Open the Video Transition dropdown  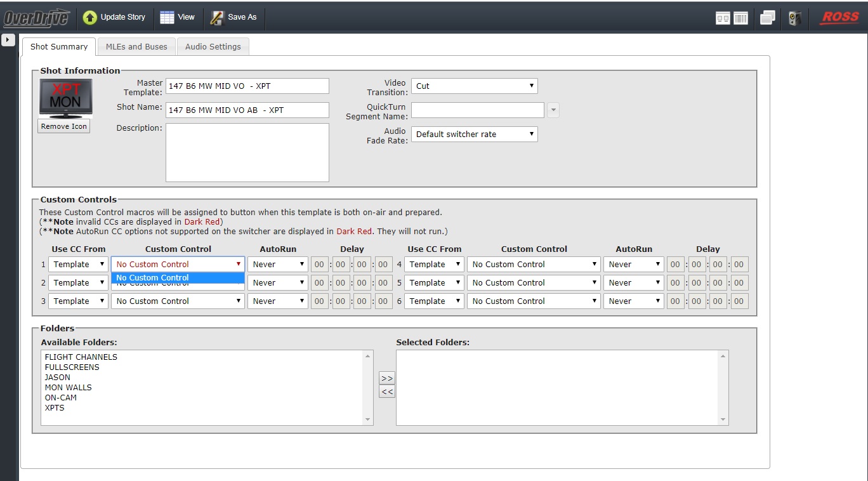click(x=474, y=86)
